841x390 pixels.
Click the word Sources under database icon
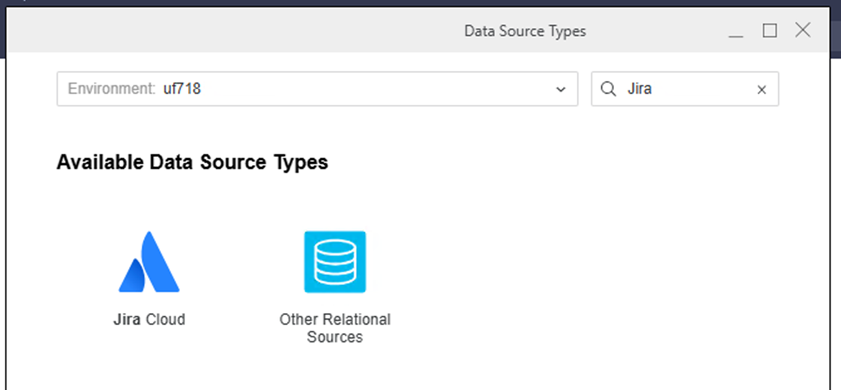[x=335, y=337]
